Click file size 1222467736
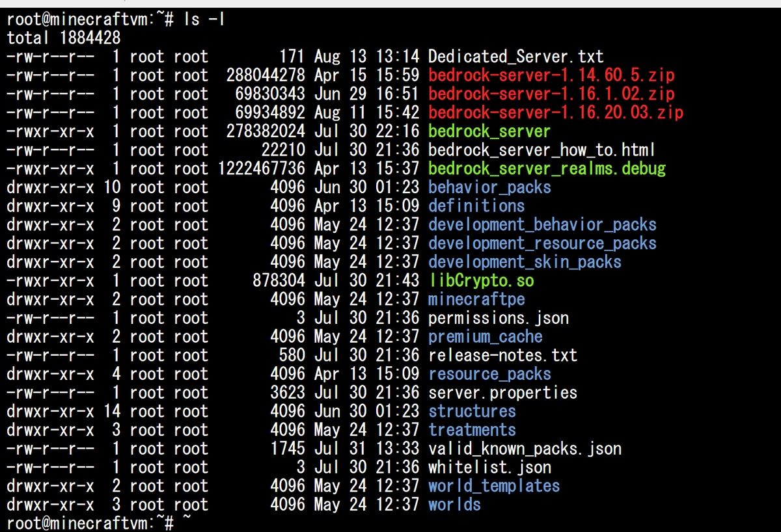The height and width of the screenshot is (532, 781). [261, 169]
